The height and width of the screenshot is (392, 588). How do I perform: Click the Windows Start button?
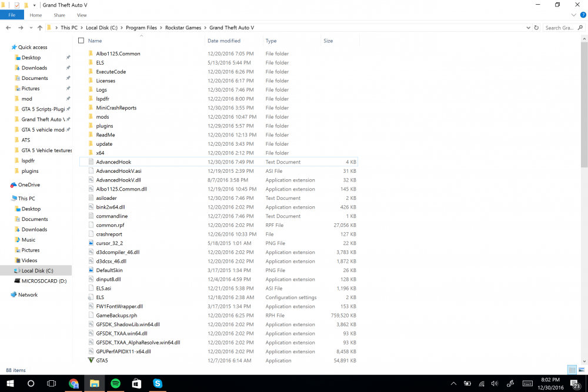[x=10, y=383]
